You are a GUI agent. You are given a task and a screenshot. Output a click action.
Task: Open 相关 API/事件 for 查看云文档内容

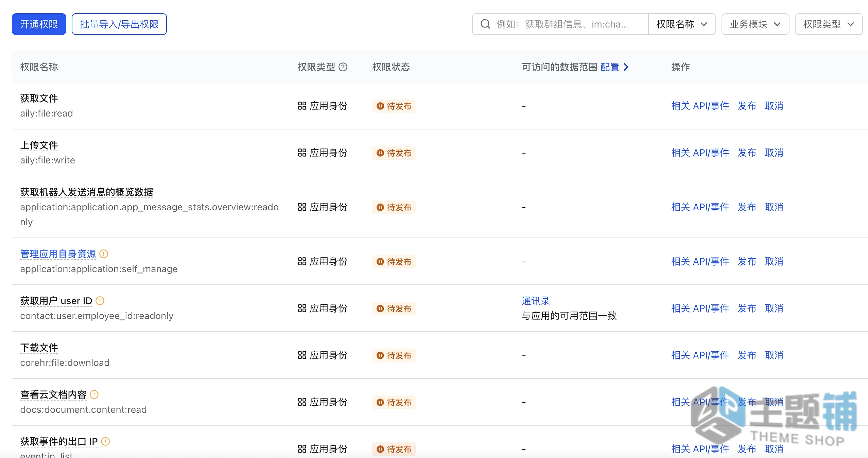[700, 402]
